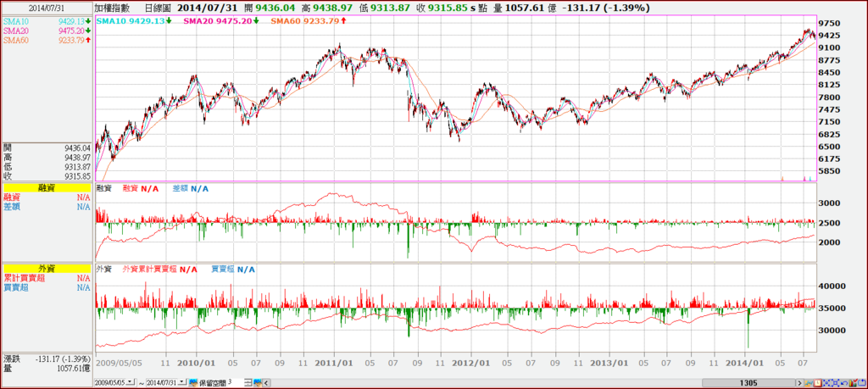Click the 外資累計買賣超 N/A legend

click(159, 270)
